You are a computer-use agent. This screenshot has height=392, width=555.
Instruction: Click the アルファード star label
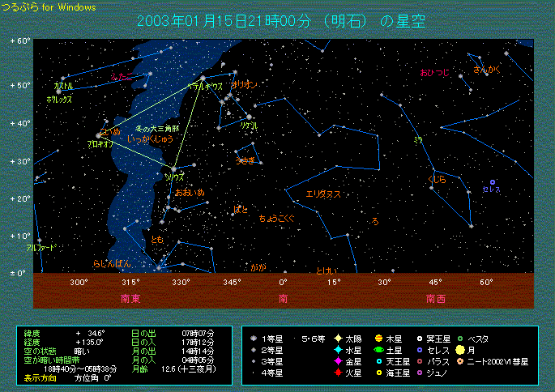41,248
